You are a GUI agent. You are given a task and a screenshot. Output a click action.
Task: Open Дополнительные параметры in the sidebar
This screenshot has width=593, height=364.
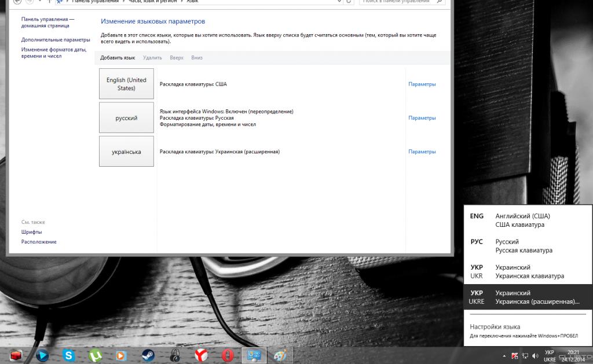[56, 40]
